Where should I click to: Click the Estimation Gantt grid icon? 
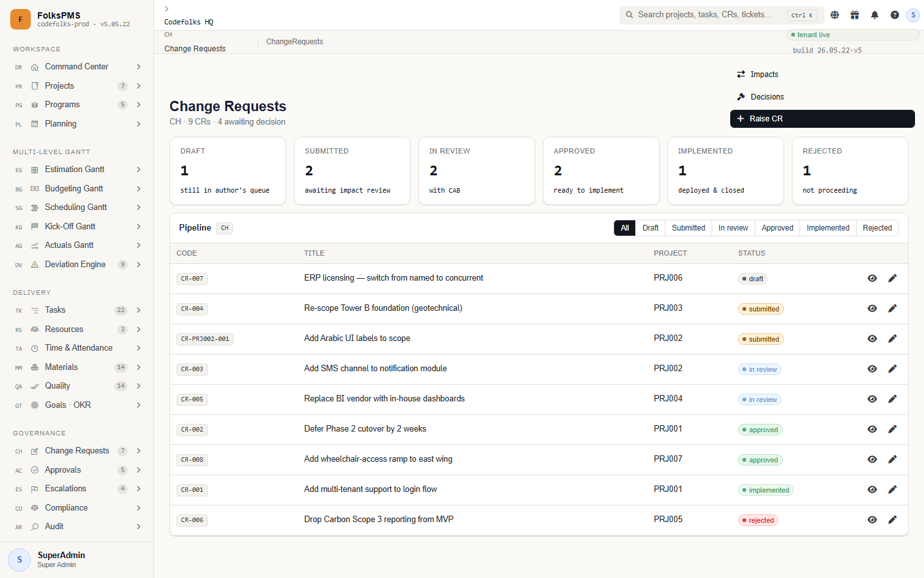click(35, 170)
